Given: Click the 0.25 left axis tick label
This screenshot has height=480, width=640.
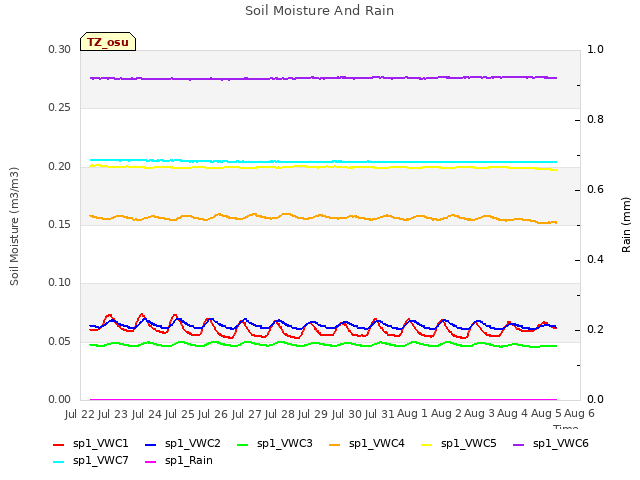Looking at the screenshot, I should point(60,108).
